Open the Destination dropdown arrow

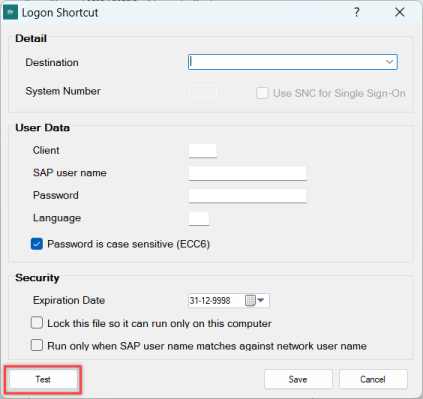[389, 62]
